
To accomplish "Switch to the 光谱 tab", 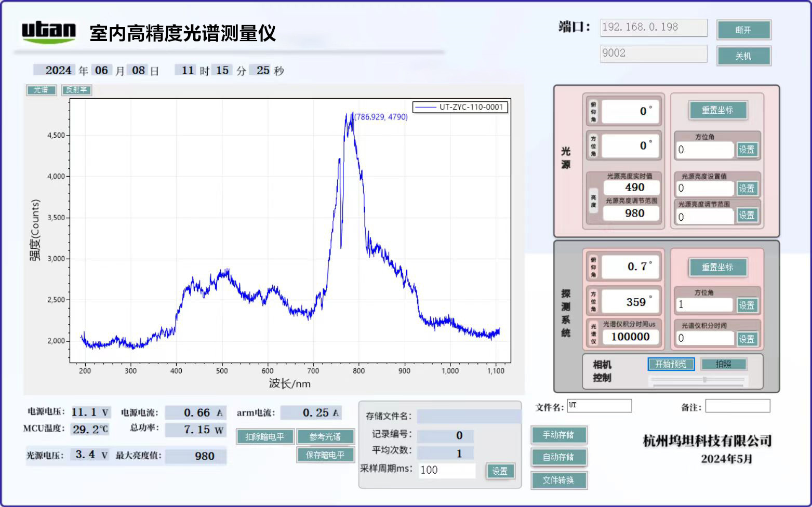I will (41, 90).
